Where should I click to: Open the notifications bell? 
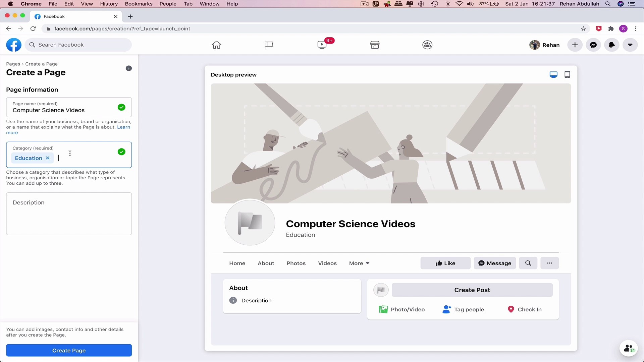click(x=611, y=45)
